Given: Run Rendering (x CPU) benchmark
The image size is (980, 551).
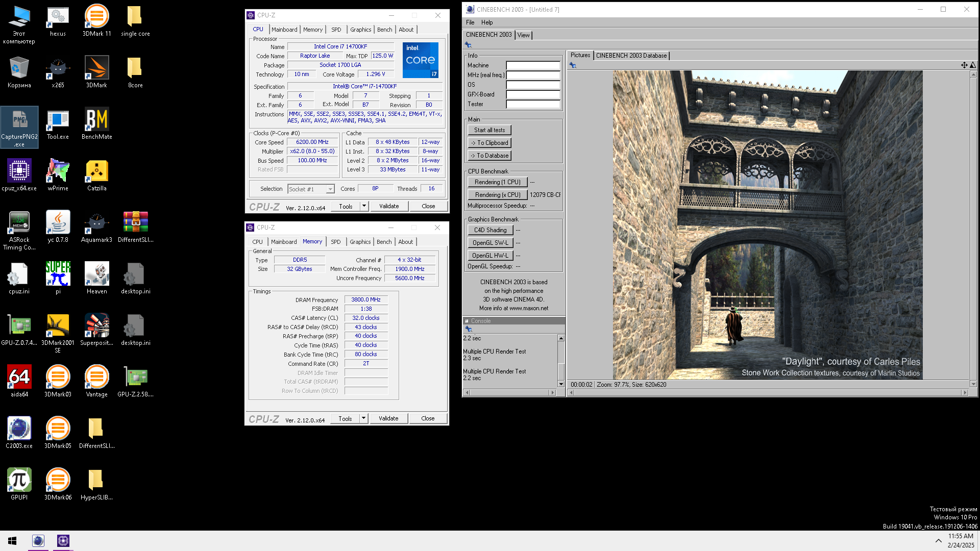Looking at the screenshot, I should pos(498,195).
